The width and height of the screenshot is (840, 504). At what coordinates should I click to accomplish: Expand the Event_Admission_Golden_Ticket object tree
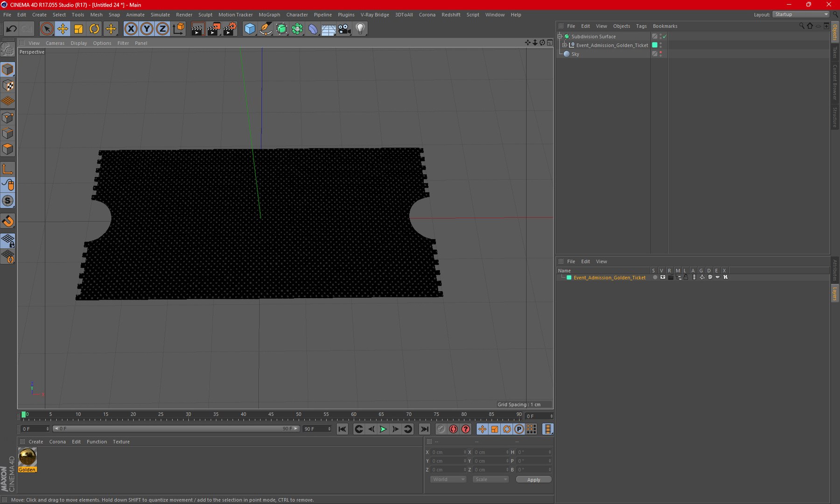point(565,45)
